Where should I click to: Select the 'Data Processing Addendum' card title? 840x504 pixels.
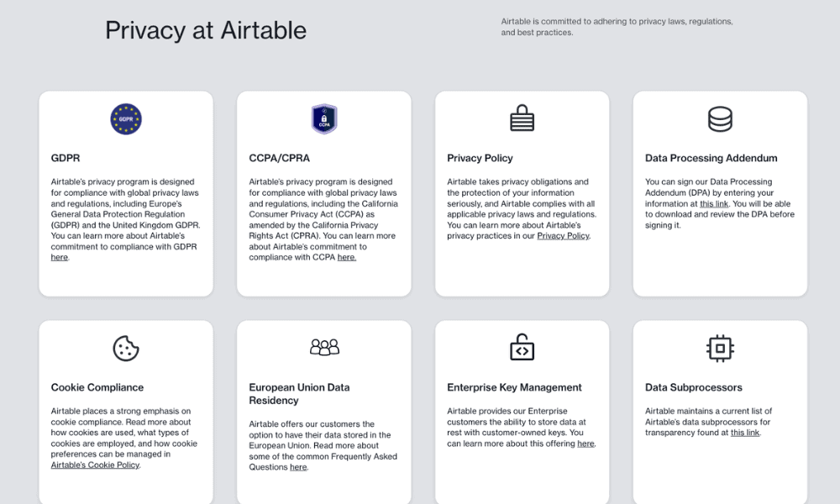tap(711, 158)
